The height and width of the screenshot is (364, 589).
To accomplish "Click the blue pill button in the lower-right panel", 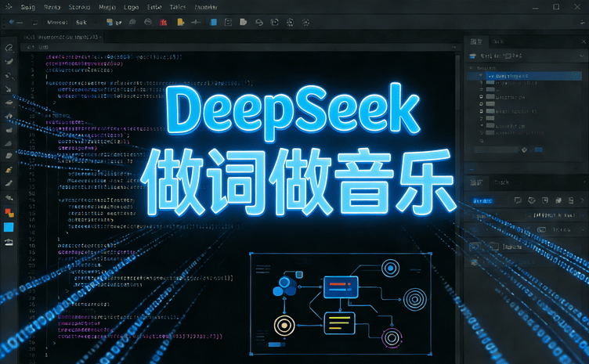I will click(482, 200).
